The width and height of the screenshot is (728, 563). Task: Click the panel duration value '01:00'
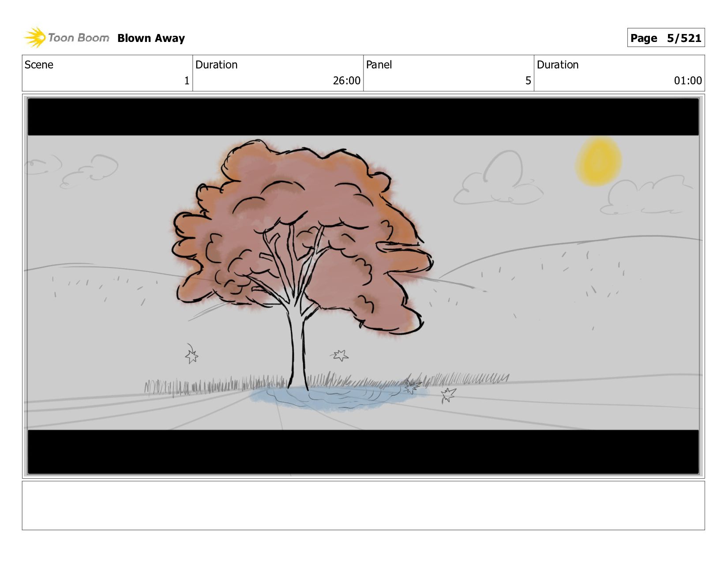pos(688,81)
